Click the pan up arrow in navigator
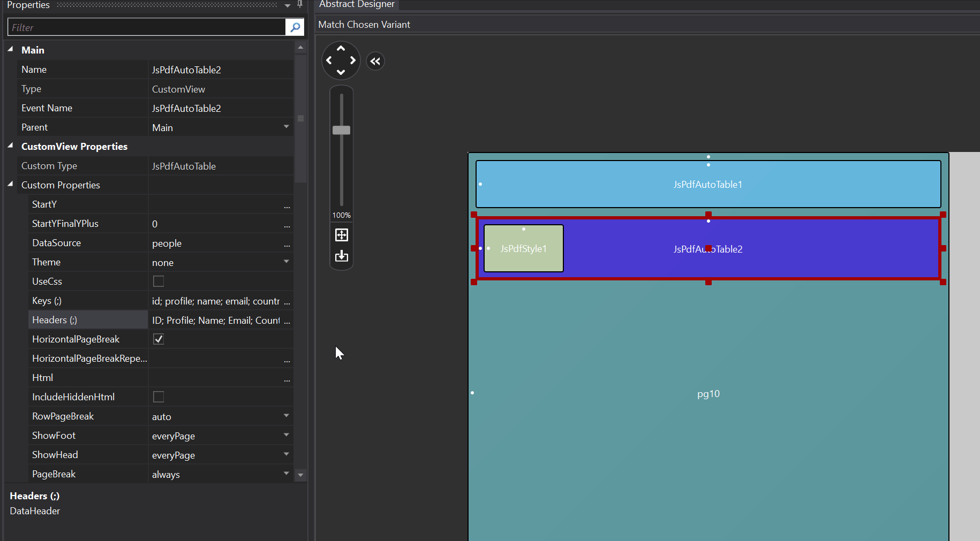980x541 pixels. [341, 49]
